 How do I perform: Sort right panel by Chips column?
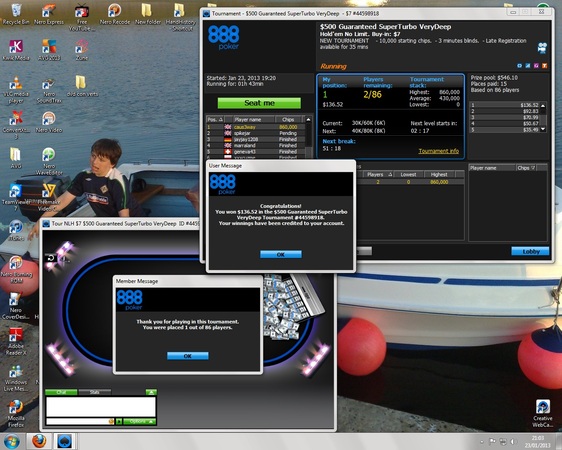point(526,168)
